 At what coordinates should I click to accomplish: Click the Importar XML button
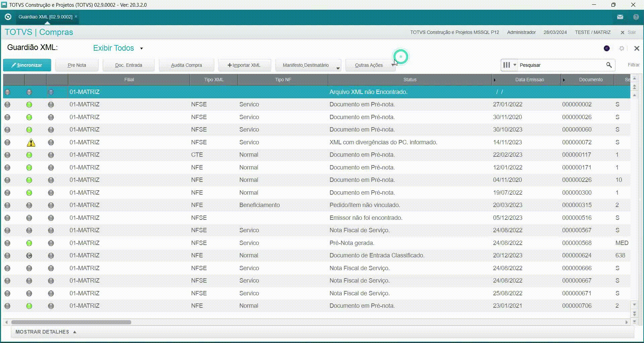244,65
